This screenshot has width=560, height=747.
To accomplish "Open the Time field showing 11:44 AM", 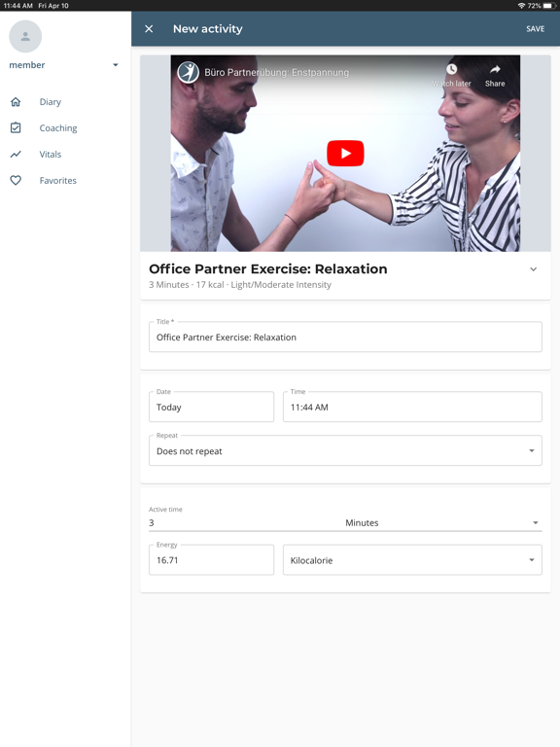I will [412, 407].
